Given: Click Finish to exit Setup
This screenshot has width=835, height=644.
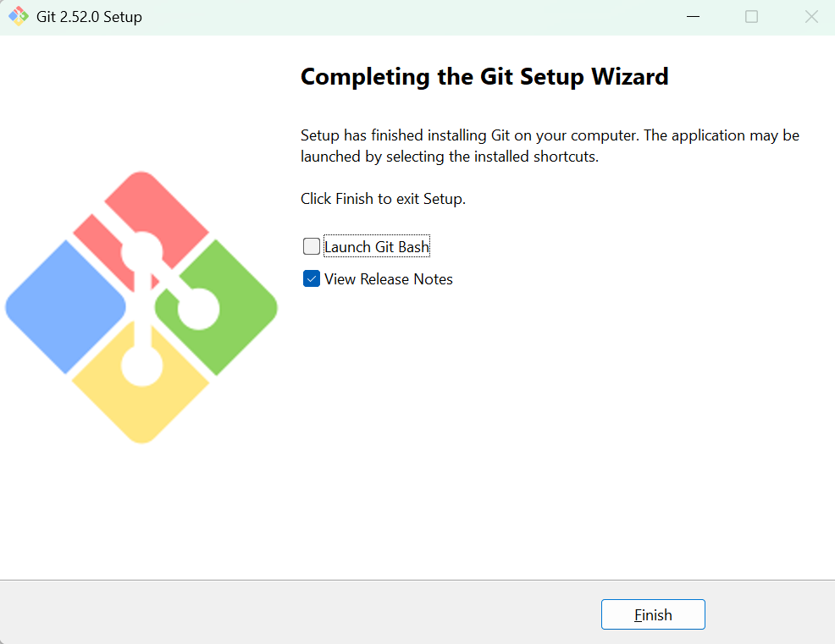Looking at the screenshot, I should click(652, 614).
